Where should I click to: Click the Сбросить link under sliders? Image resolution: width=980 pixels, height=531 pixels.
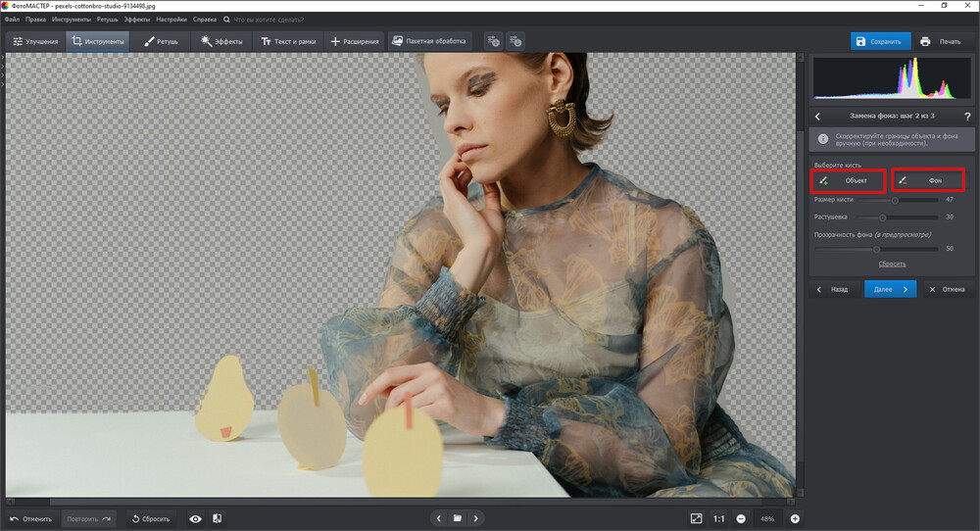point(891,264)
